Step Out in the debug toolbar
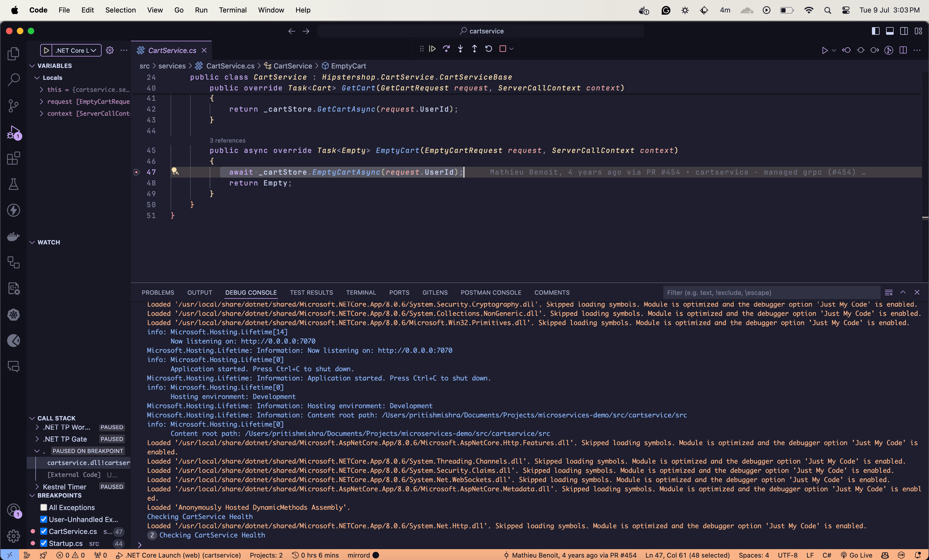Image resolution: width=929 pixels, height=560 pixels. [474, 49]
